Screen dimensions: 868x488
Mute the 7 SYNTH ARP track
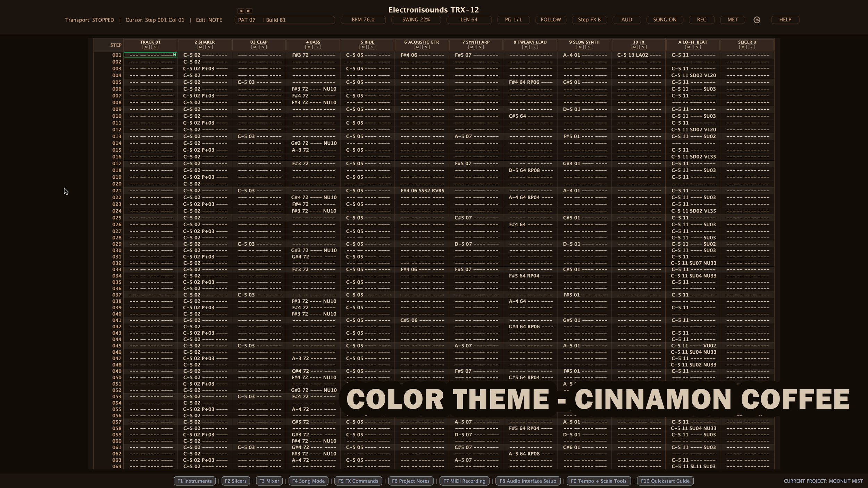point(471,47)
